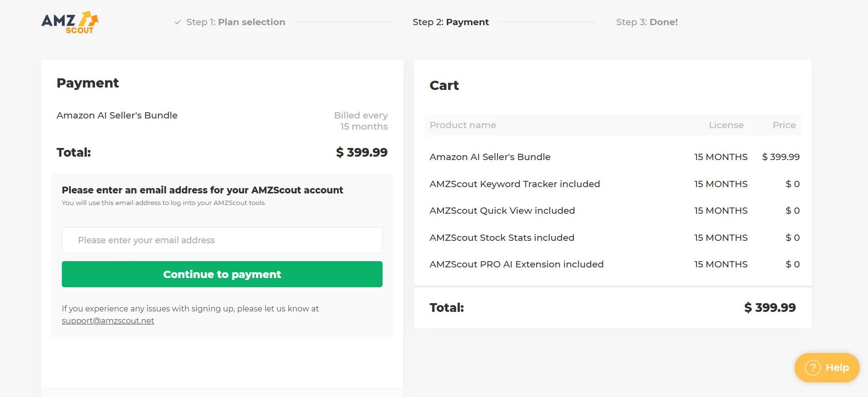Click $ 0 price of Keyword Tracker row

click(793, 184)
